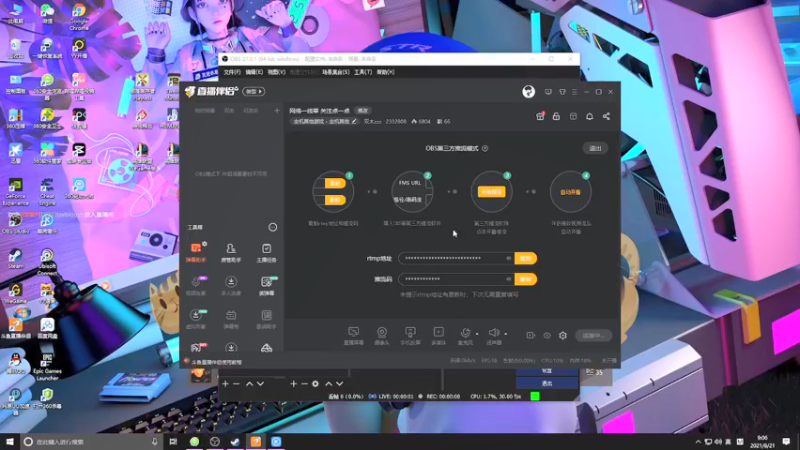Image resolution: width=800 pixels, height=450 pixels.
Task: Click the taskbar search box
Action: [x=91, y=441]
